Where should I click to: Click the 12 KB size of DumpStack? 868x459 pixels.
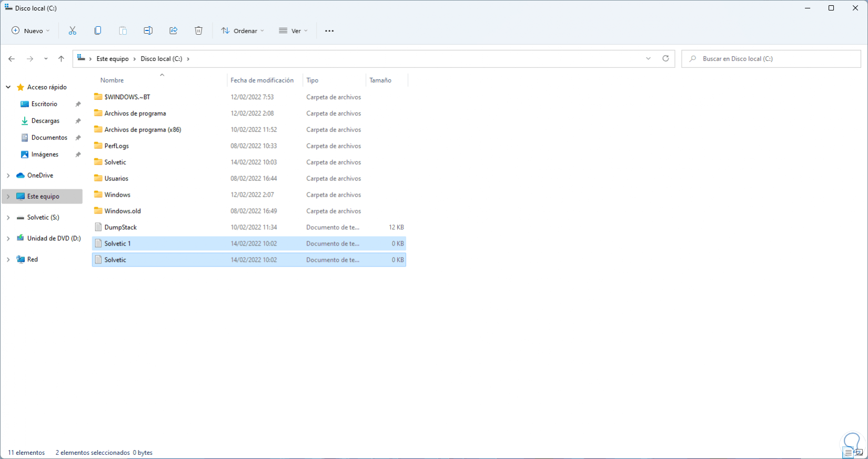coord(396,228)
